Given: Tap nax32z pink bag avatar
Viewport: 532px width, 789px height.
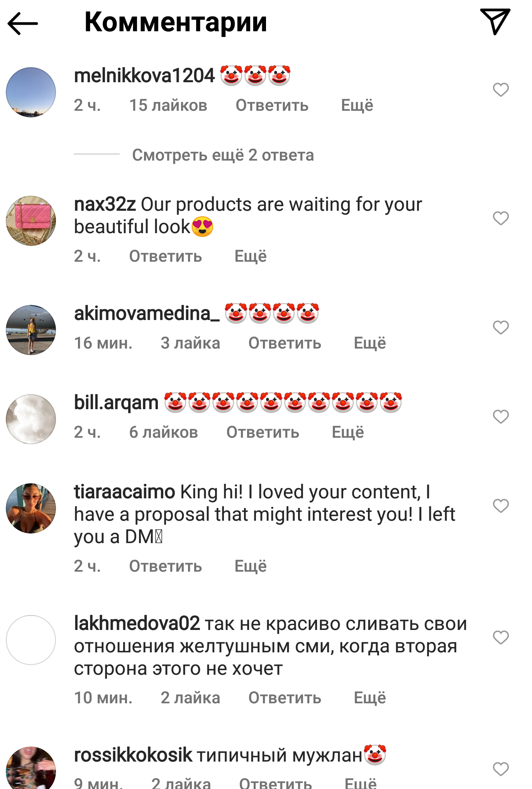Looking at the screenshot, I should 31,221.
